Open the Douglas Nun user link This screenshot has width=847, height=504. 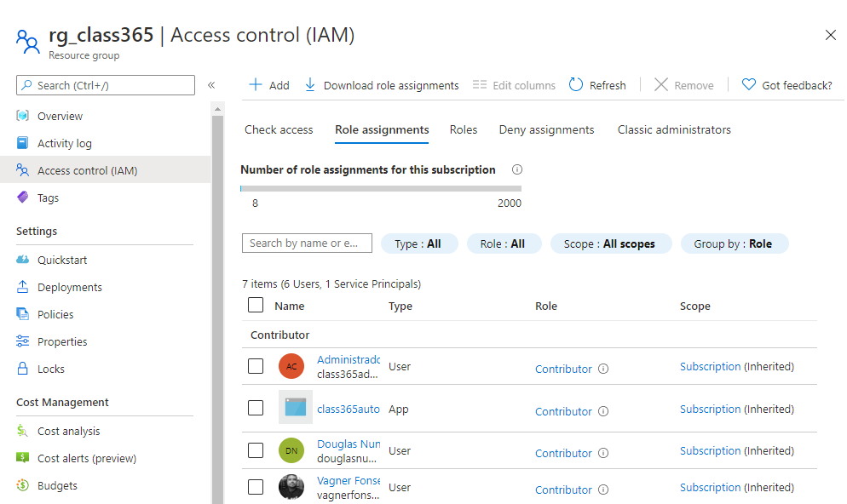click(x=349, y=444)
